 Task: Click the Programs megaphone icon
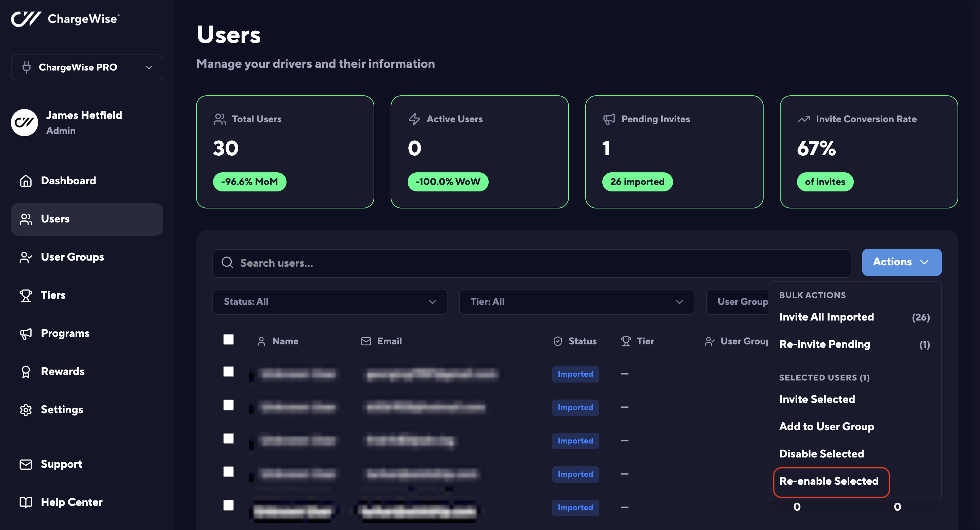[26, 333]
